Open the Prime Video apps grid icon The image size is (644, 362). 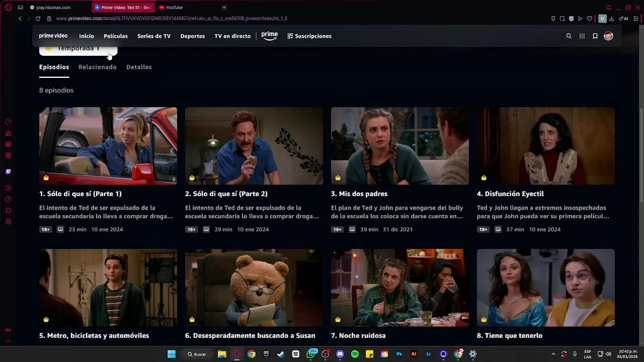582,36
